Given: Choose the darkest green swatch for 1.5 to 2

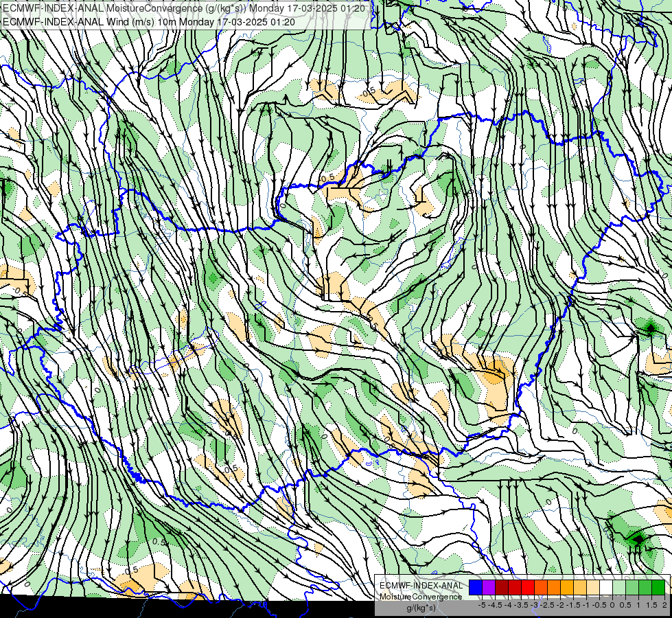Looking at the screenshot, I should coord(658,588).
